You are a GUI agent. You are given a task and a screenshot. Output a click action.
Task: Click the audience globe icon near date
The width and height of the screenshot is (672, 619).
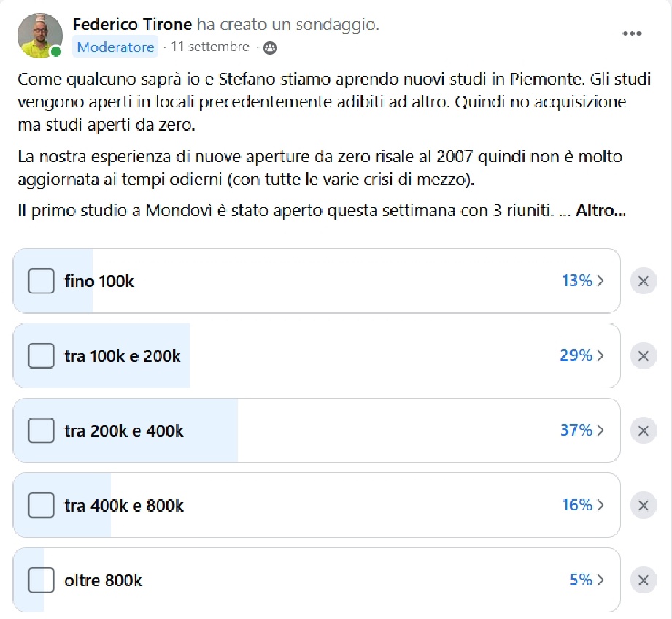(x=270, y=47)
